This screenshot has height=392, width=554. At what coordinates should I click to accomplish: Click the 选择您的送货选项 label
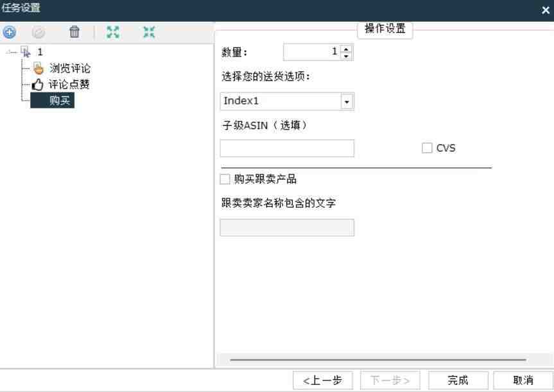point(265,76)
